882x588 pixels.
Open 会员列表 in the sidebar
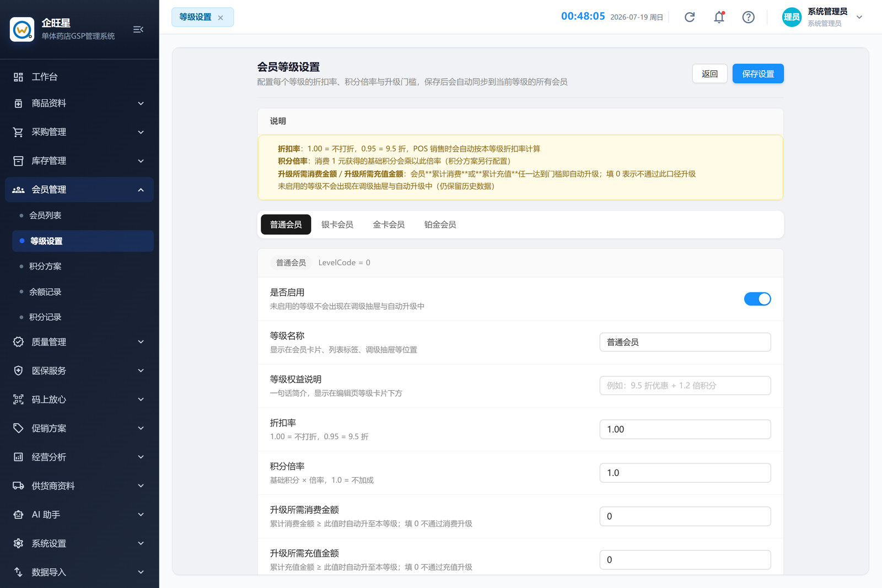83,215
